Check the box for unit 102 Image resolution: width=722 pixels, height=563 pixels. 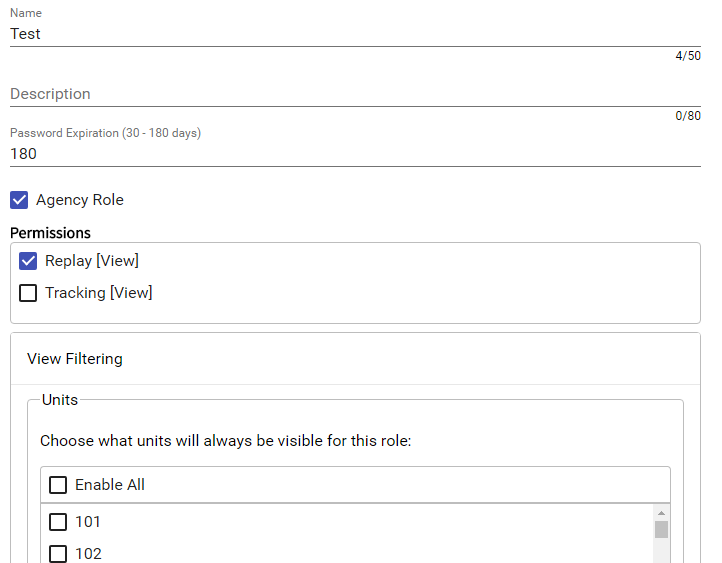[x=58, y=554]
